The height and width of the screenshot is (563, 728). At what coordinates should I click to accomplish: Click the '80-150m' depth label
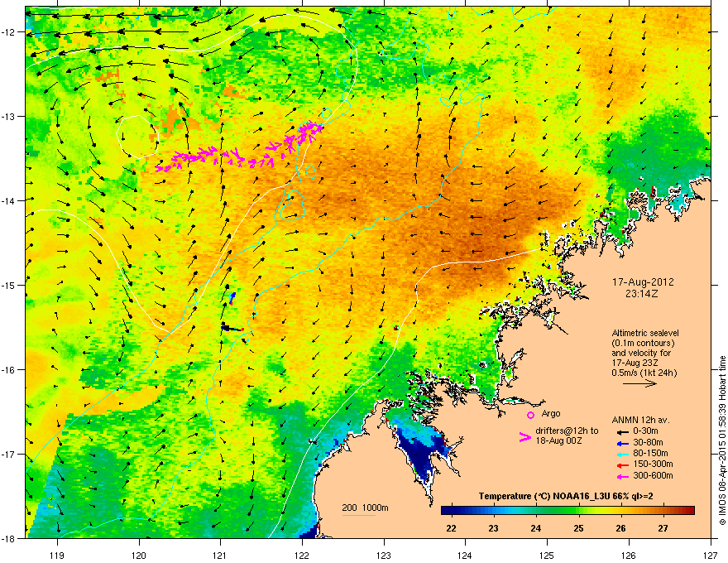pyautogui.click(x=650, y=453)
